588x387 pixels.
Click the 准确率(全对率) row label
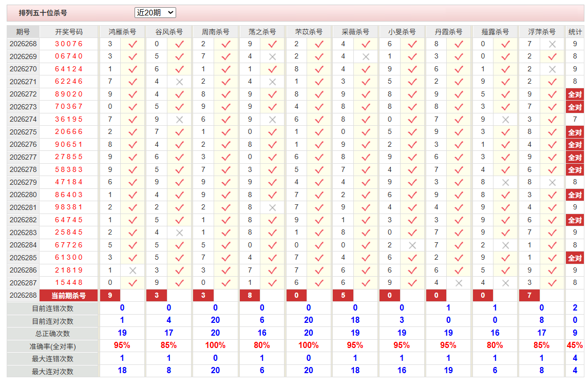click(x=52, y=346)
